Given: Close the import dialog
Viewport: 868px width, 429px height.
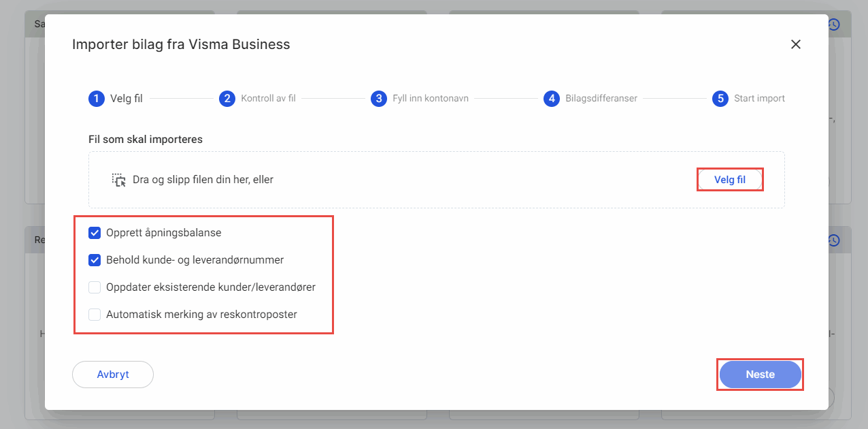Looking at the screenshot, I should 796,44.
